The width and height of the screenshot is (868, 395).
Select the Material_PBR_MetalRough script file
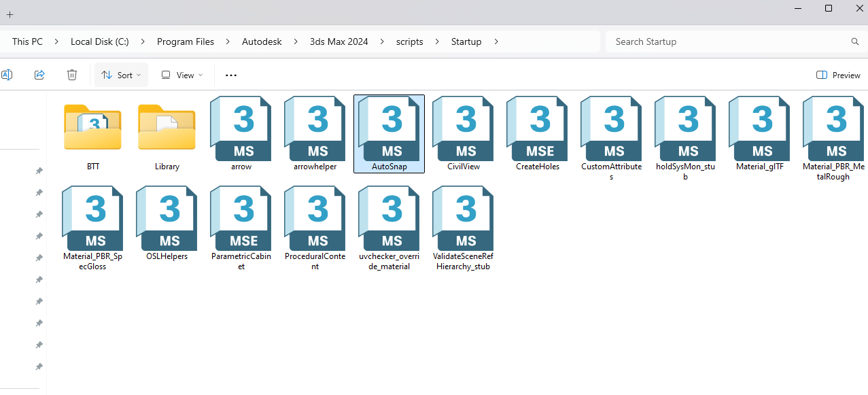click(834, 139)
